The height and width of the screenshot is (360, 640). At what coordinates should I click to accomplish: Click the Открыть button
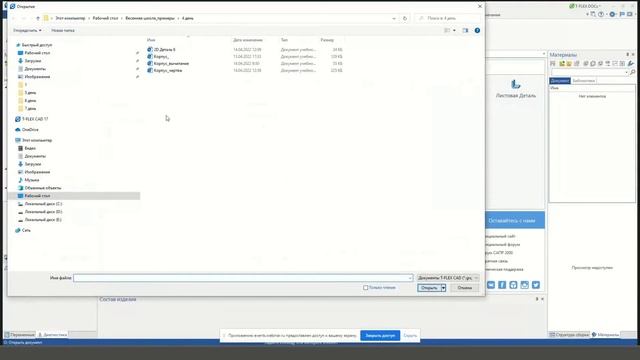[429, 288]
